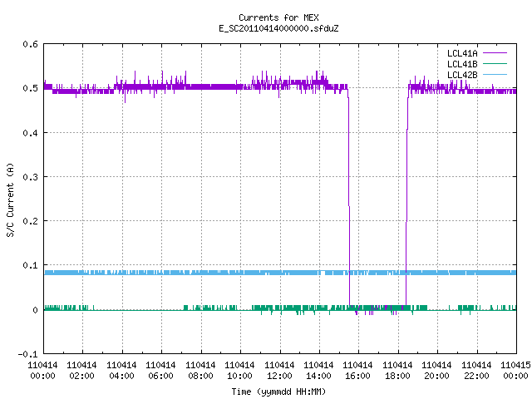Click the x-axis tick '110414 16:00'
Screen dimensions: 532x399
coord(358,371)
